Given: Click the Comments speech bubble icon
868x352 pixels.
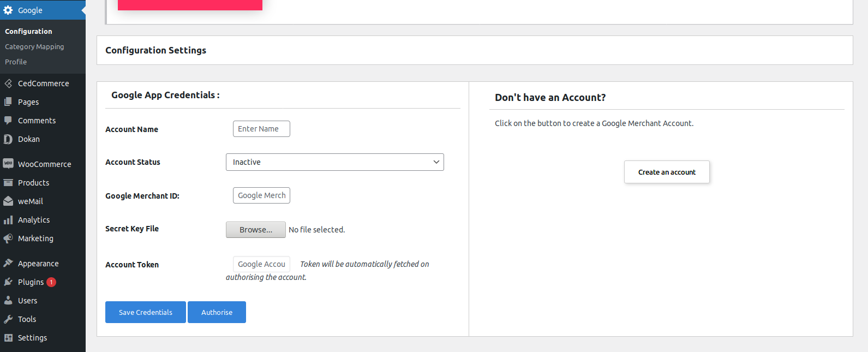Looking at the screenshot, I should 8,121.
